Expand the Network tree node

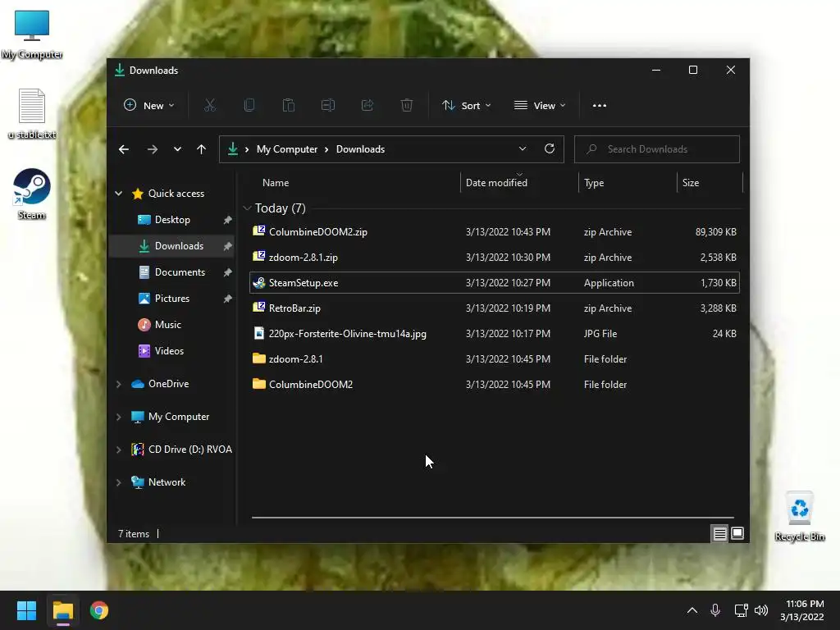[x=118, y=482]
